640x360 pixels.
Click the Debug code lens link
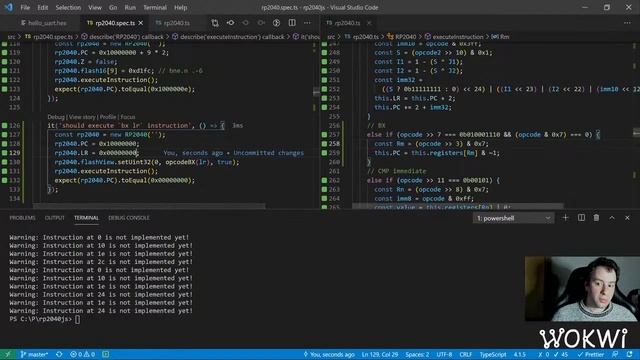point(56,117)
